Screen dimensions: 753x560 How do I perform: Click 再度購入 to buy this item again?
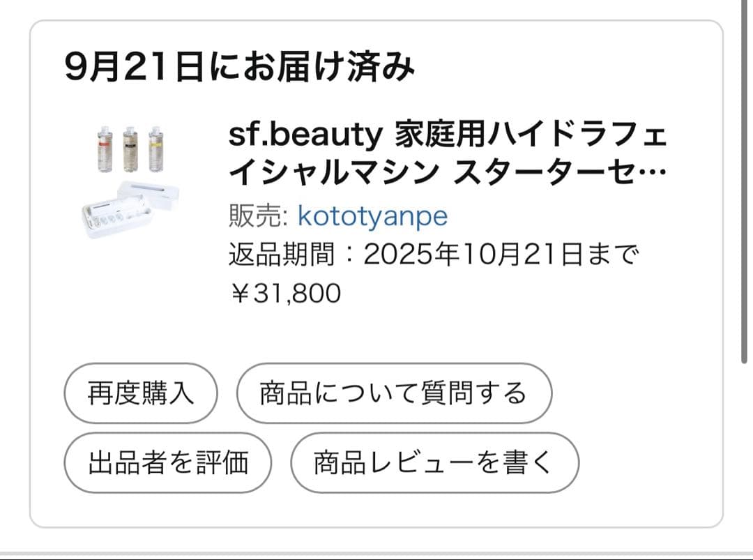pos(139,394)
